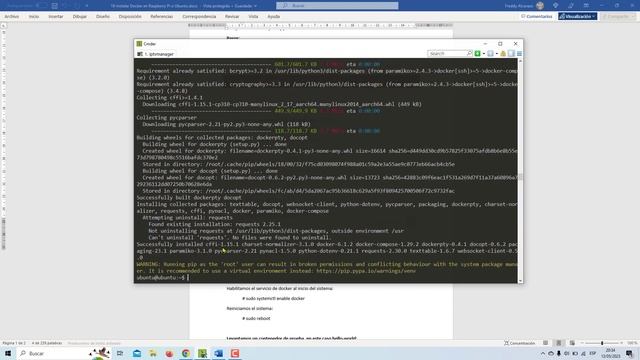Open File Explorer from the taskbar
Viewport: 640px width, 360px height.
(153, 353)
